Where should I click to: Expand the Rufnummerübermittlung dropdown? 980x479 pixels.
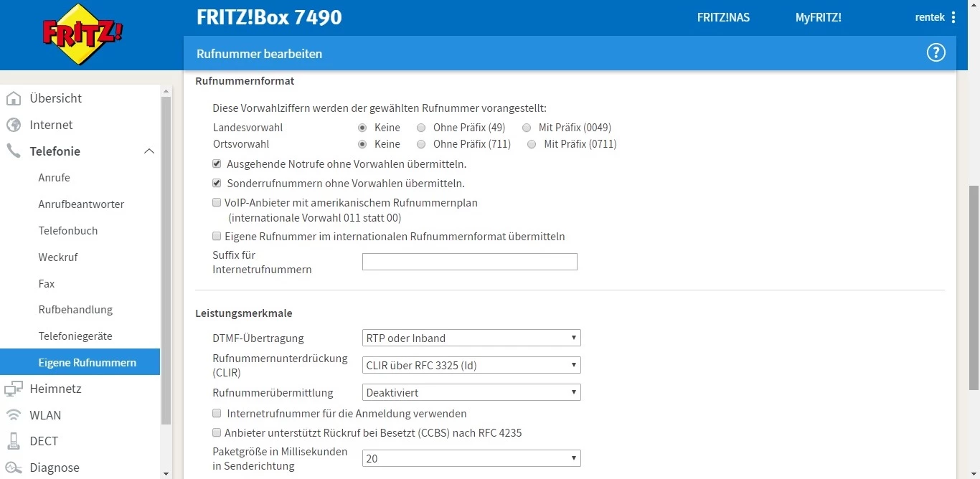pyautogui.click(x=471, y=392)
